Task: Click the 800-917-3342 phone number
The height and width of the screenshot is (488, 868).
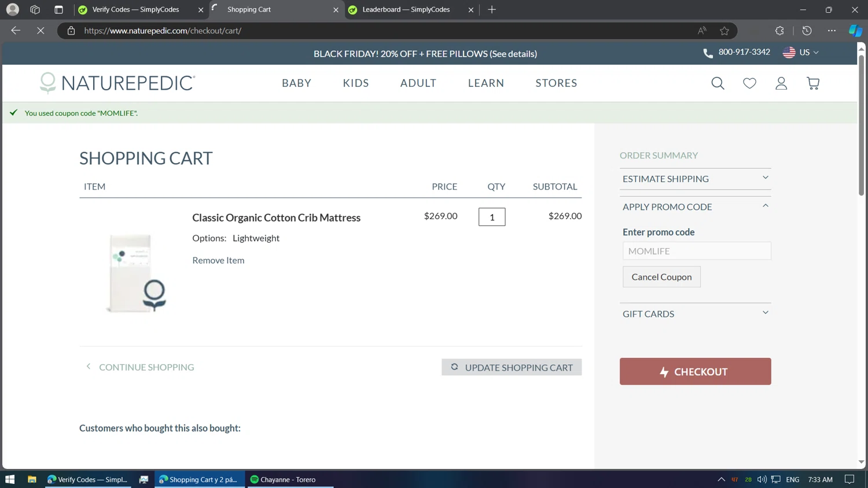Action: click(x=744, y=52)
